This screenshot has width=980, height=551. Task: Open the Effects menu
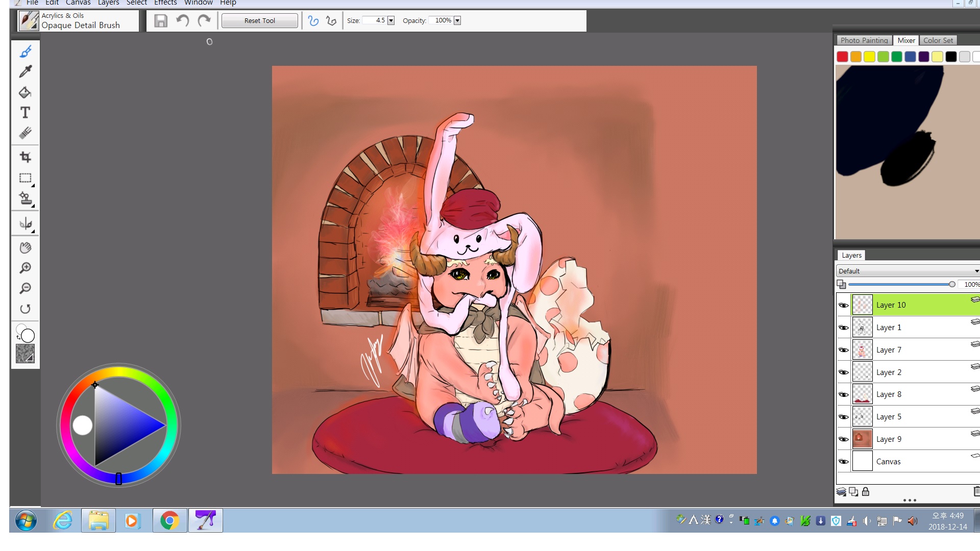[165, 3]
